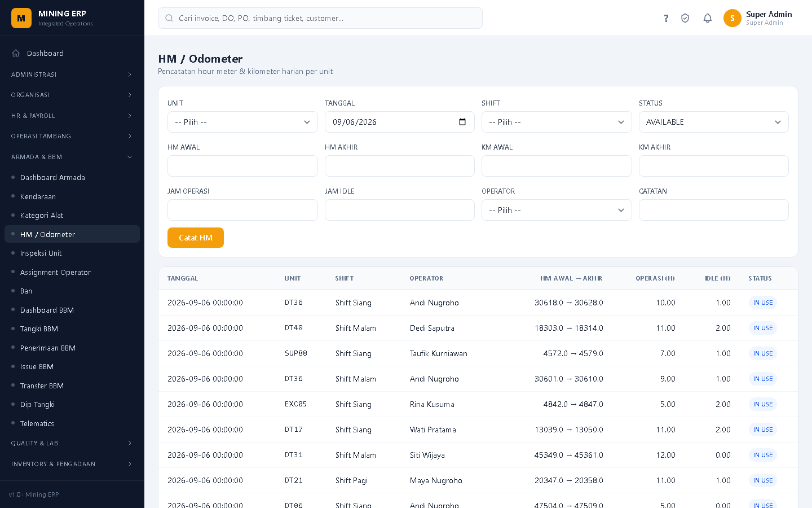Open Inspeksi Unit menu item
The image size is (812, 508).
tap(72, 253)
